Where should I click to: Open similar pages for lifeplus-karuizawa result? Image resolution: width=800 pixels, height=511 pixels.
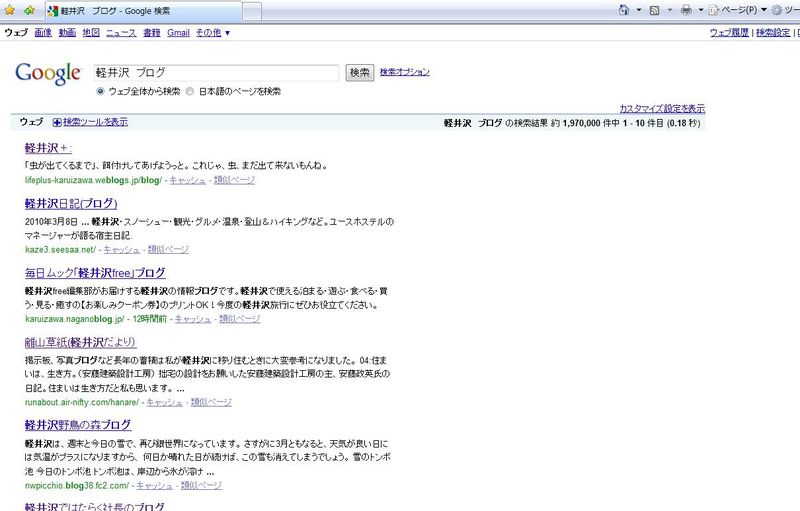[x=234, y=180]
